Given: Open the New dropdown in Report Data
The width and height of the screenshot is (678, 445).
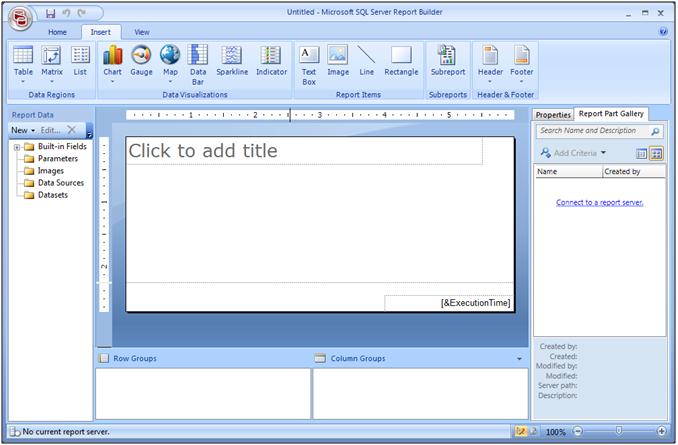Looking at the screenshot, I should pyautogui.click(x=23, y=130).
